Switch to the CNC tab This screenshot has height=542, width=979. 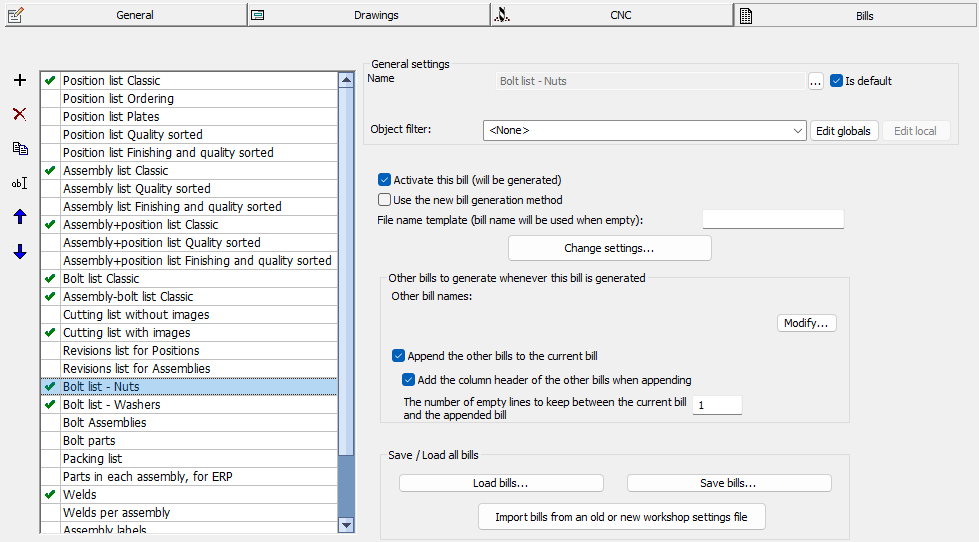pyautogui.click(x=612, y=14)
